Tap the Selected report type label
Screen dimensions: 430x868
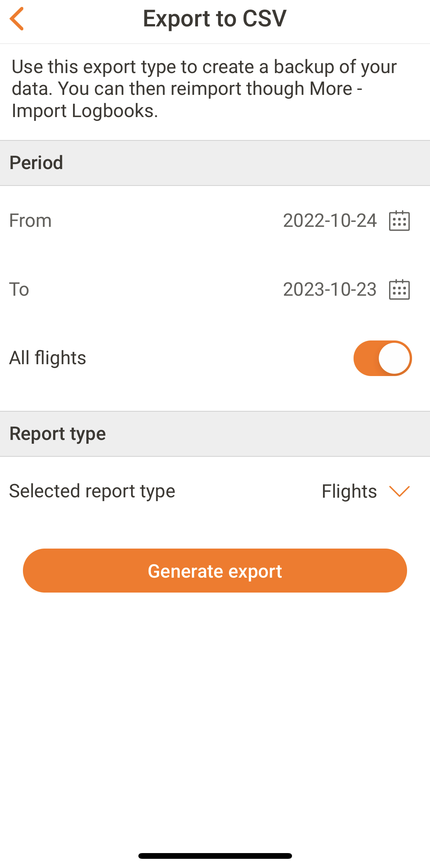click(92, 491)
